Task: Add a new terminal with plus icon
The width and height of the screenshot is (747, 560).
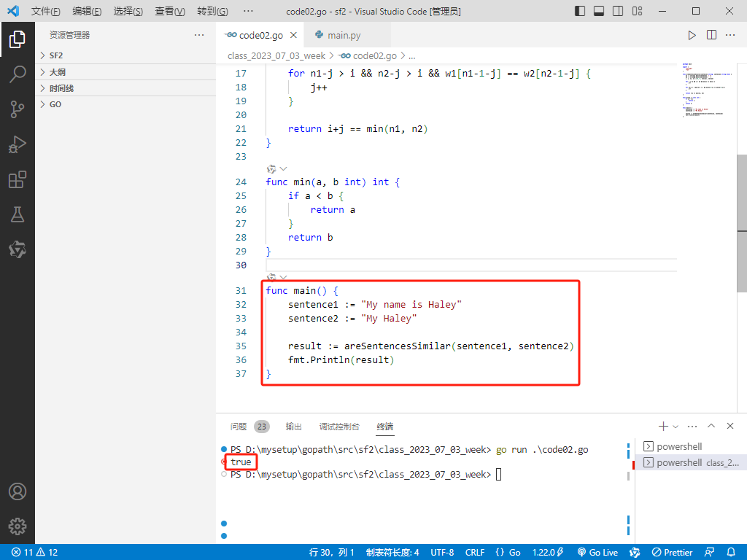Action: click(x=662, y=426)
